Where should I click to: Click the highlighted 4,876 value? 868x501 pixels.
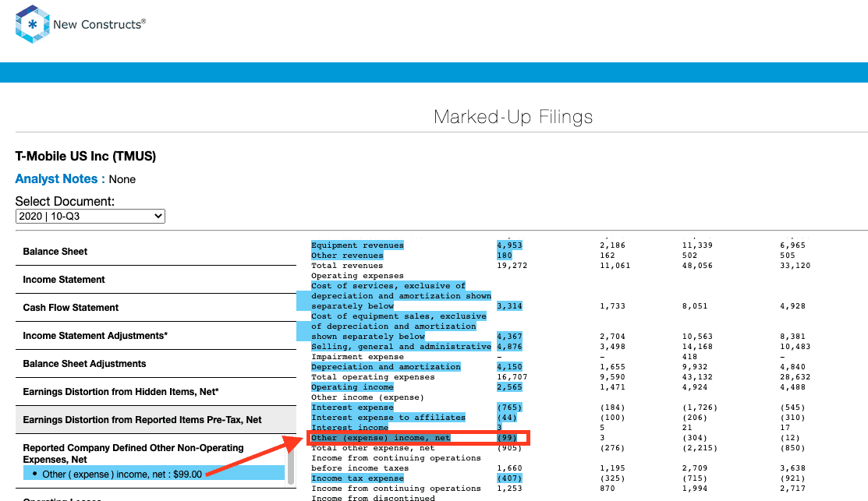509,347
